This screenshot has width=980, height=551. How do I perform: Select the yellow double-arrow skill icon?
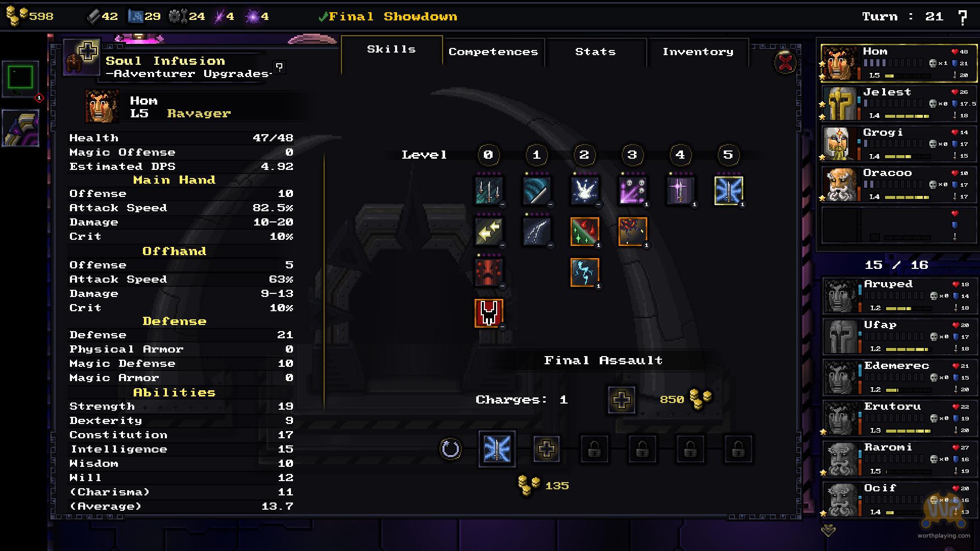(488, 231)
